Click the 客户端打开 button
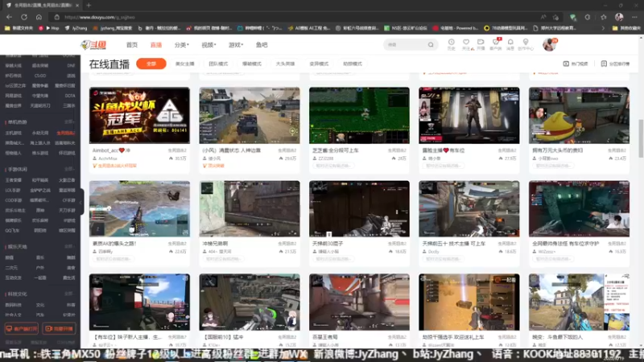Screen dimensions: 644x362 tap(22, 328)
